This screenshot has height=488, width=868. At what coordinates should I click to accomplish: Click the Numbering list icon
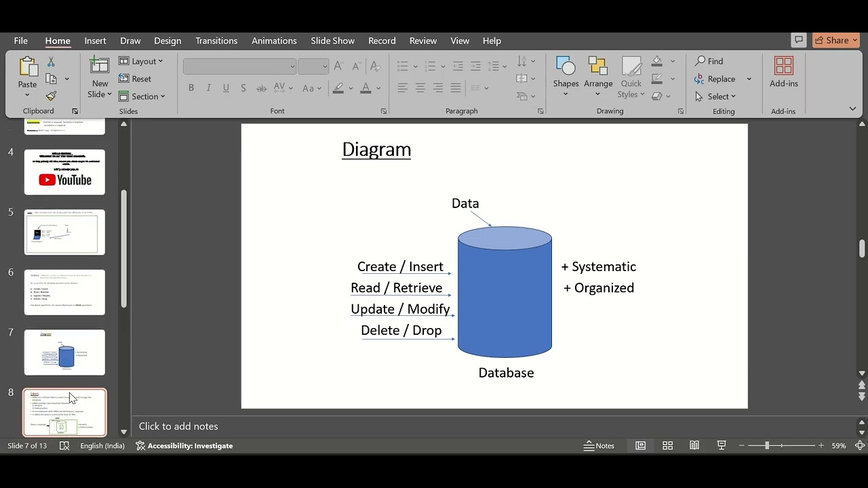[429, 66]
